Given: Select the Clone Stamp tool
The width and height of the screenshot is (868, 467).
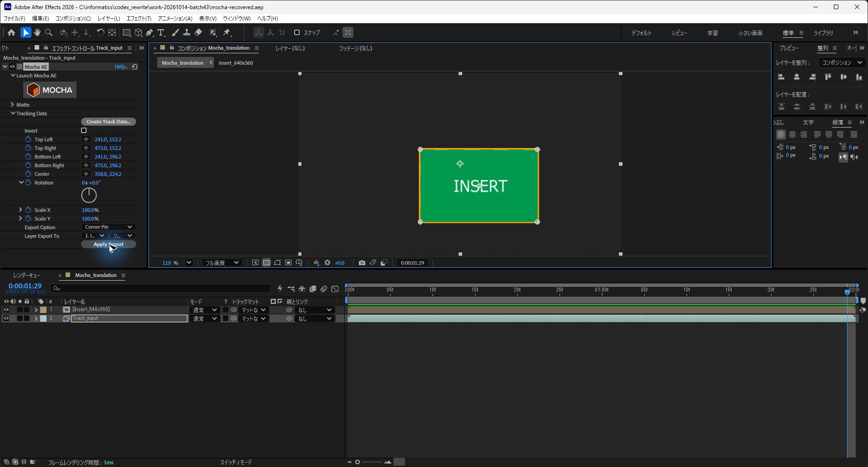Looking at the screenshot, I should (x=187, y=32).
